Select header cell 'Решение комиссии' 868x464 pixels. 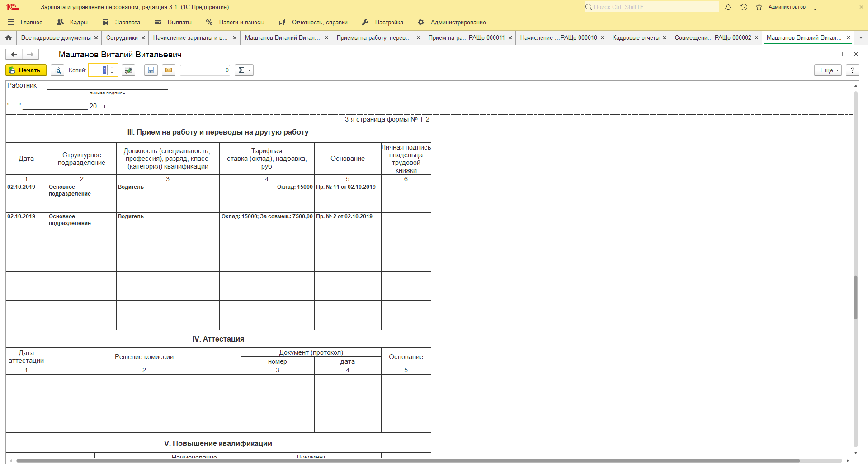click(x=144, y=357)
